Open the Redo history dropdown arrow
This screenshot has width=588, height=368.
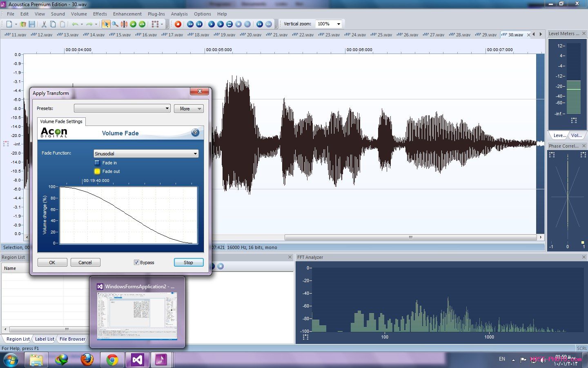pos(96,24)
